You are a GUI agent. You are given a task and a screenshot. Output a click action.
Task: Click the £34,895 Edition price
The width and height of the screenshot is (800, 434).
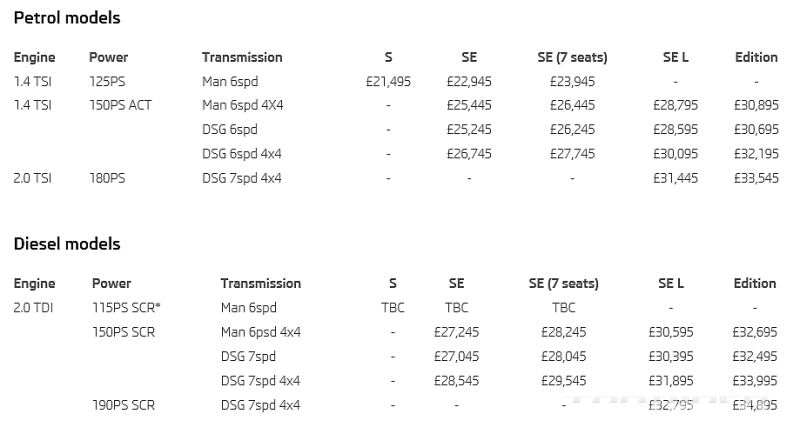(755, 405)
